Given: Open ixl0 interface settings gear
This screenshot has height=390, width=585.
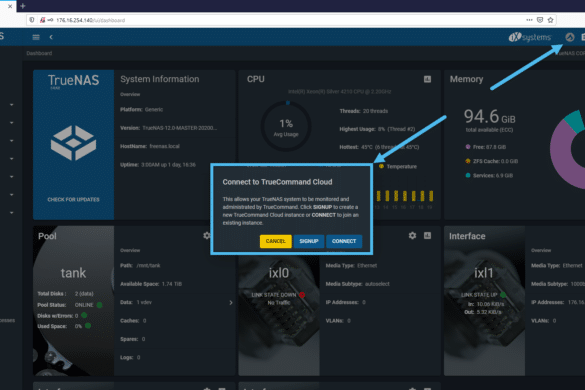Looking at the screenshot, I should point(412,235).
